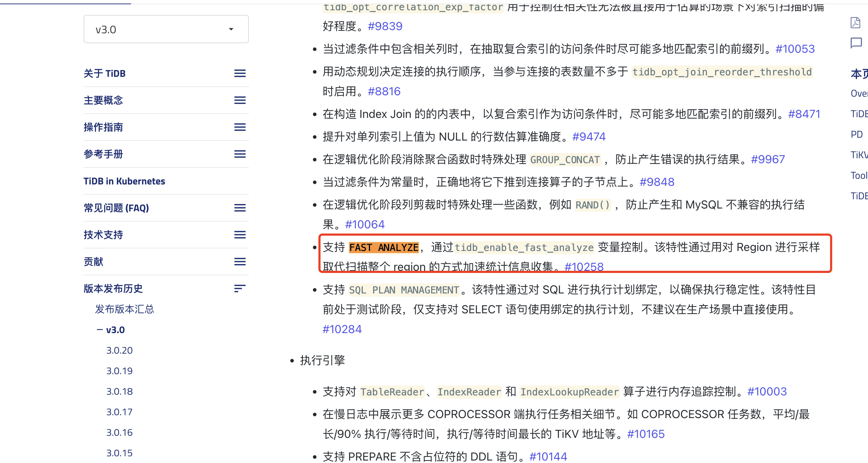Expand the 技术支持 hamburger icon

point(240,235)
